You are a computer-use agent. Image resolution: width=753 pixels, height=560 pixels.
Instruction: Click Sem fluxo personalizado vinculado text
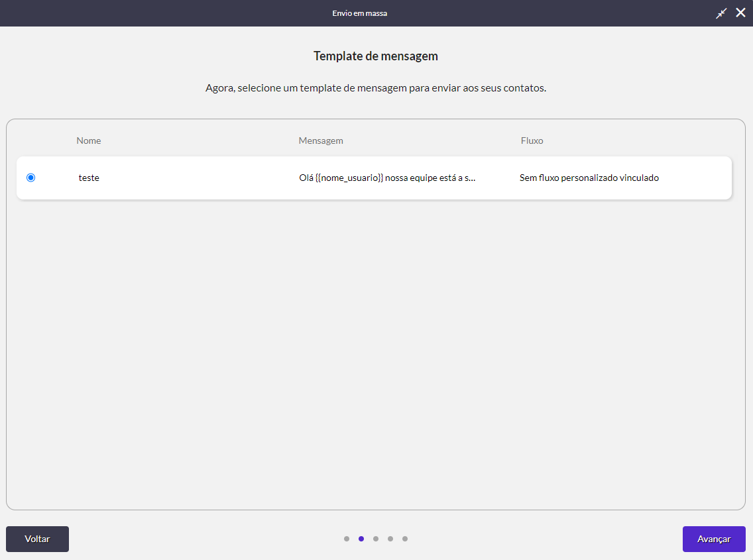click(x=589, y=178)
